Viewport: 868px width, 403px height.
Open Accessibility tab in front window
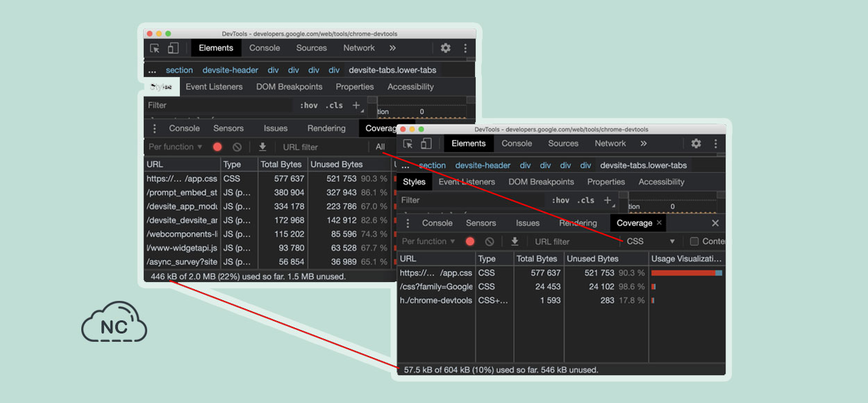coord(661,182)
